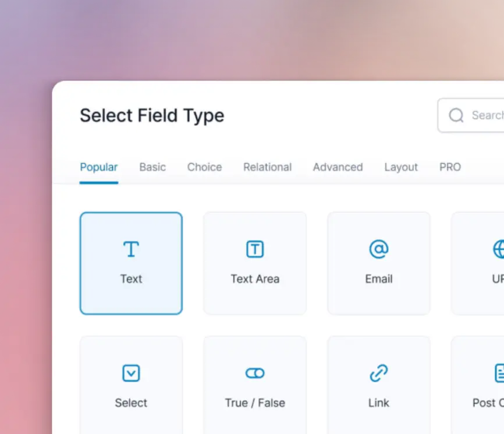
Task: Select the Link chain icon
Action: 379,373
